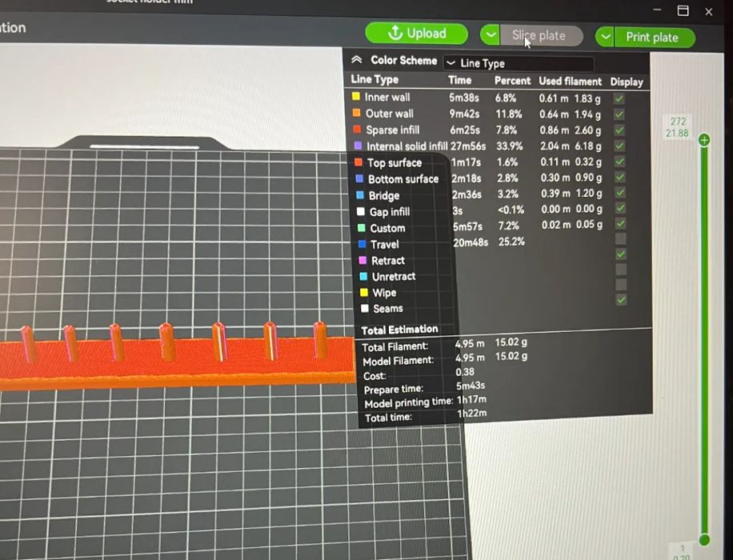Click the Total time value 1h22m

(x=471, y=414)
